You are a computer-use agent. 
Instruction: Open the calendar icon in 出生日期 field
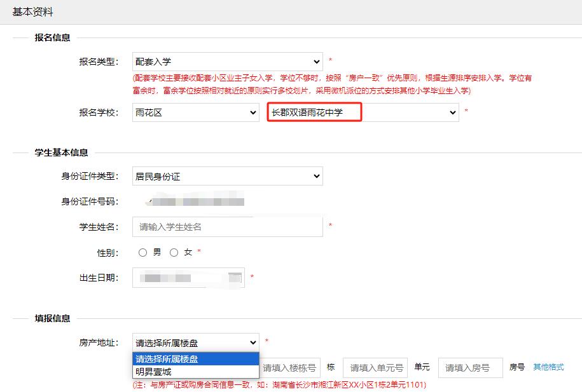tap(235, 277)
